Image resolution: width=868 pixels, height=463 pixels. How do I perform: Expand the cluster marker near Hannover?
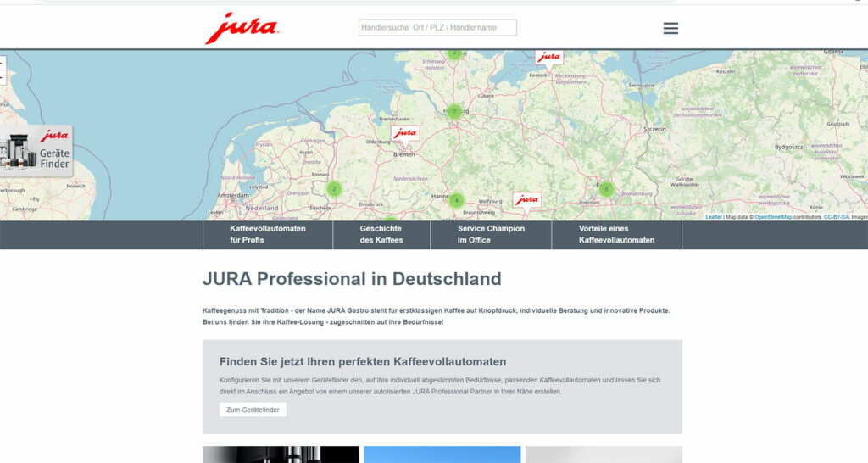point(456,201)
